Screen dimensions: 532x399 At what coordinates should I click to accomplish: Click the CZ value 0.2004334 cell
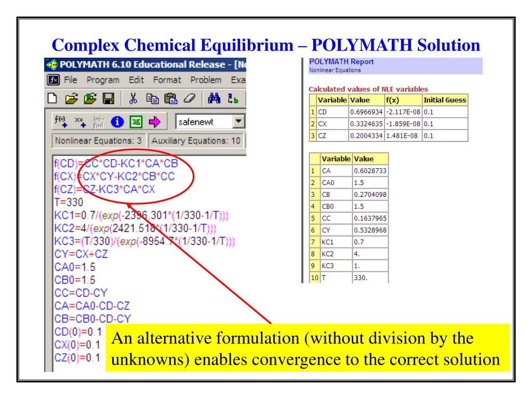coord(366,136)
